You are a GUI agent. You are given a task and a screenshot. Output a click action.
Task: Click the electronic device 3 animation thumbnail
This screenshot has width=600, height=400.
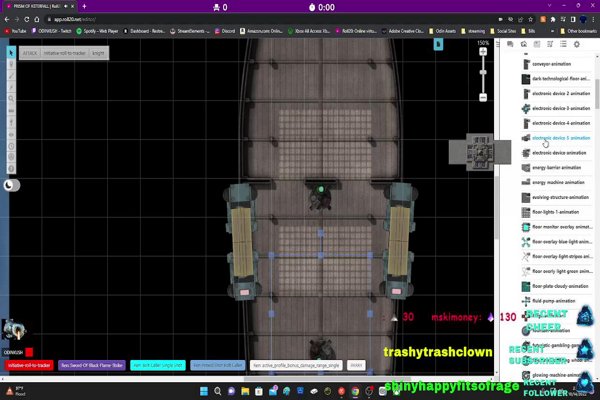pos(526,109)
